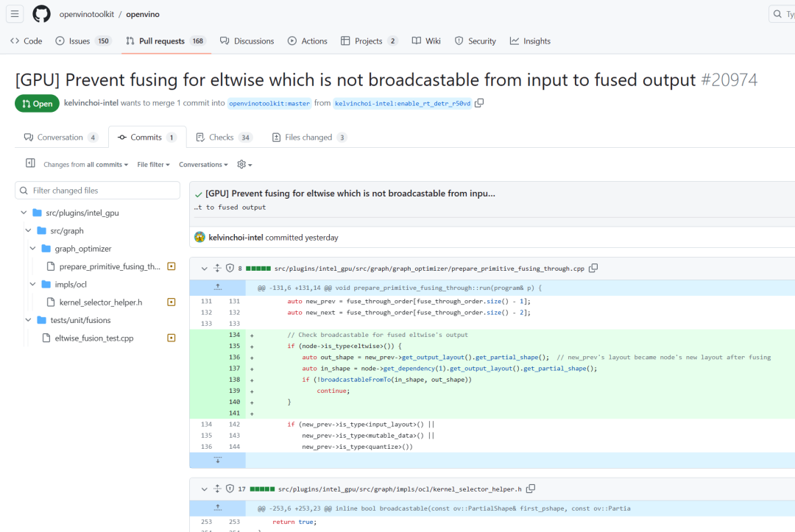
Task: Collapse the graph_optimizer folder
Action: pyautogui.click(x=32, y=248)
